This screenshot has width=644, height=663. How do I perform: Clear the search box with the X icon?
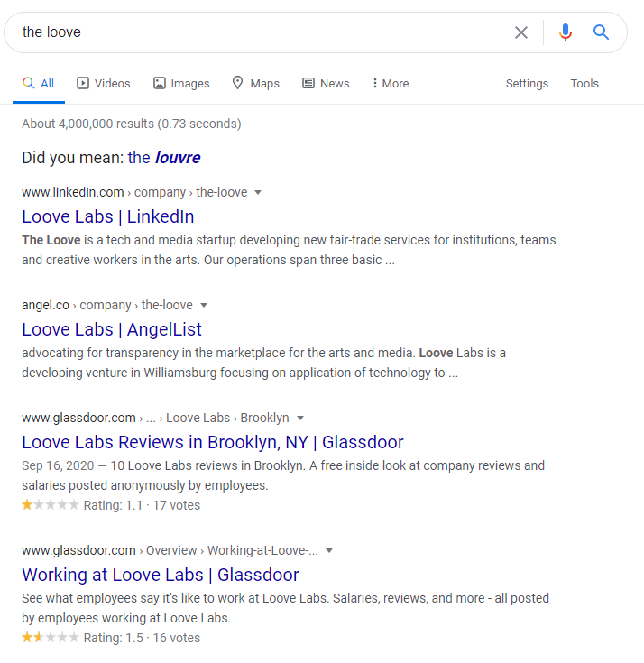click(521, 32)
